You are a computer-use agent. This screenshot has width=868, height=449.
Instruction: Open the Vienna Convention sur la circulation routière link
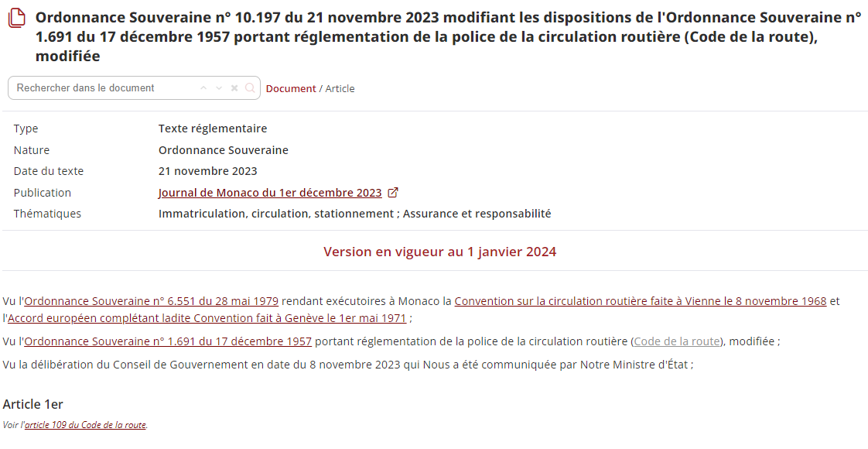(641, 301)
